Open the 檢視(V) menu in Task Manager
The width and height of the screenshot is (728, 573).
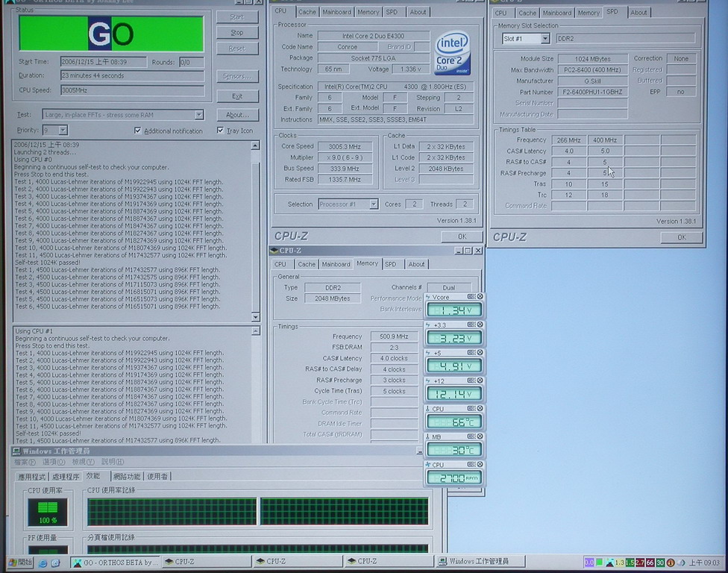pyautogui.click(x=83, y=462)
